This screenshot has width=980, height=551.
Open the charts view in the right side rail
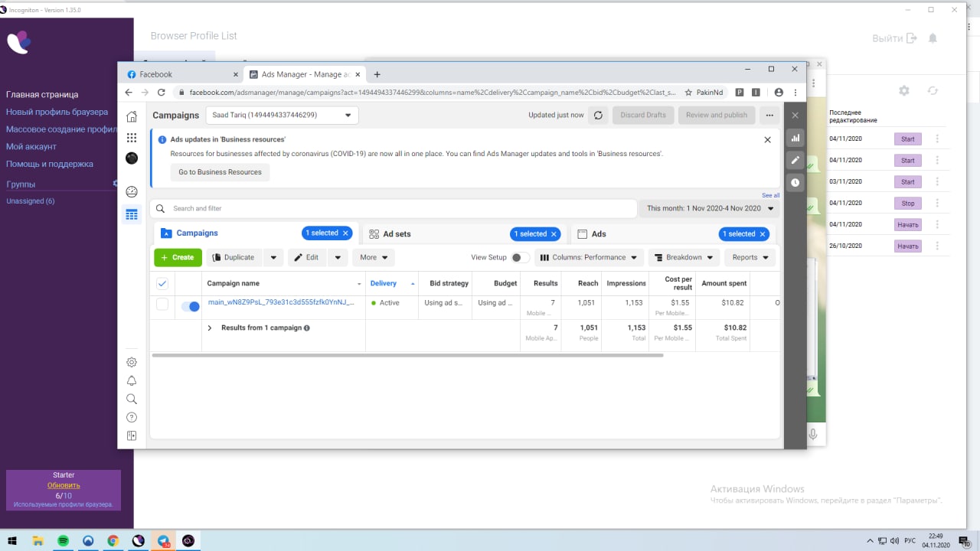(795, 139)
